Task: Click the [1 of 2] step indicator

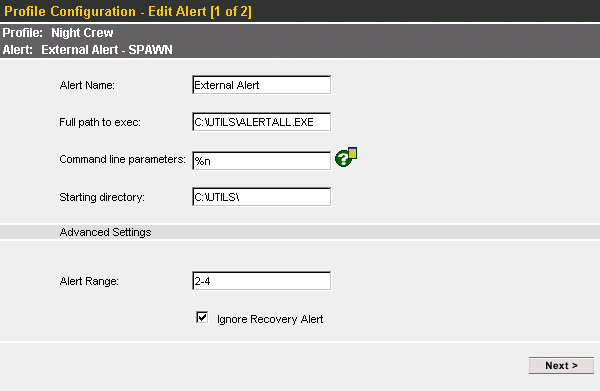Action: point(231,11)
